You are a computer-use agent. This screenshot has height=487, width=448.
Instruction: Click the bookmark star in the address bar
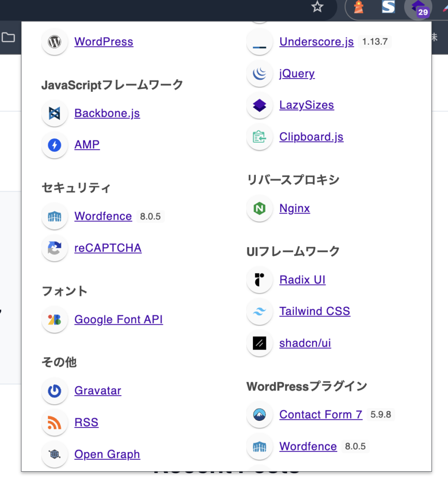pyautogui.click(x=317, y=7)
